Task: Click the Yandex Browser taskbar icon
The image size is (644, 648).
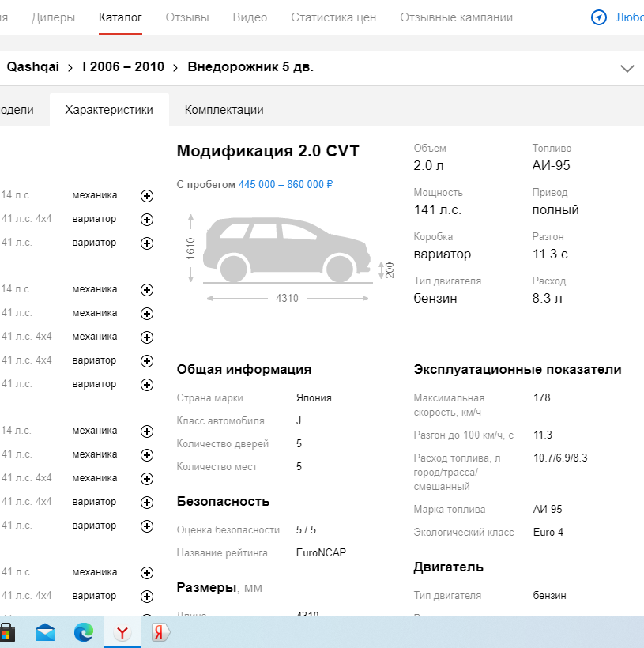Action: (122, 632)
